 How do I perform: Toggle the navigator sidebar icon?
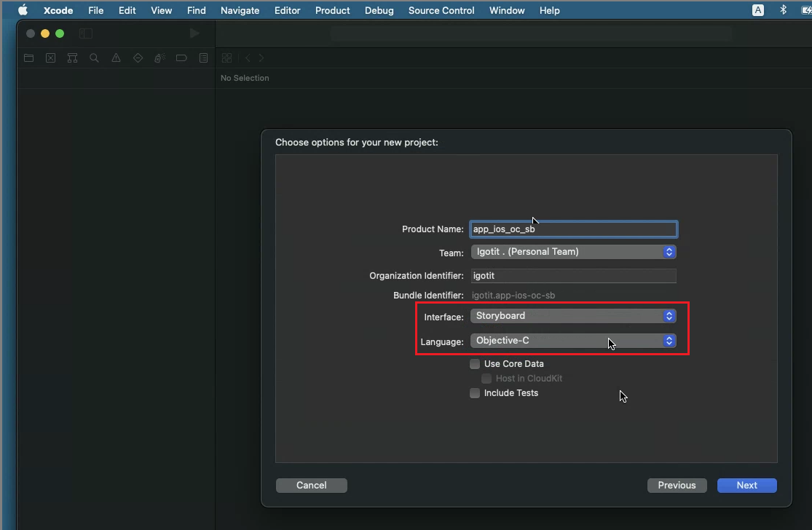coord(86,33)
